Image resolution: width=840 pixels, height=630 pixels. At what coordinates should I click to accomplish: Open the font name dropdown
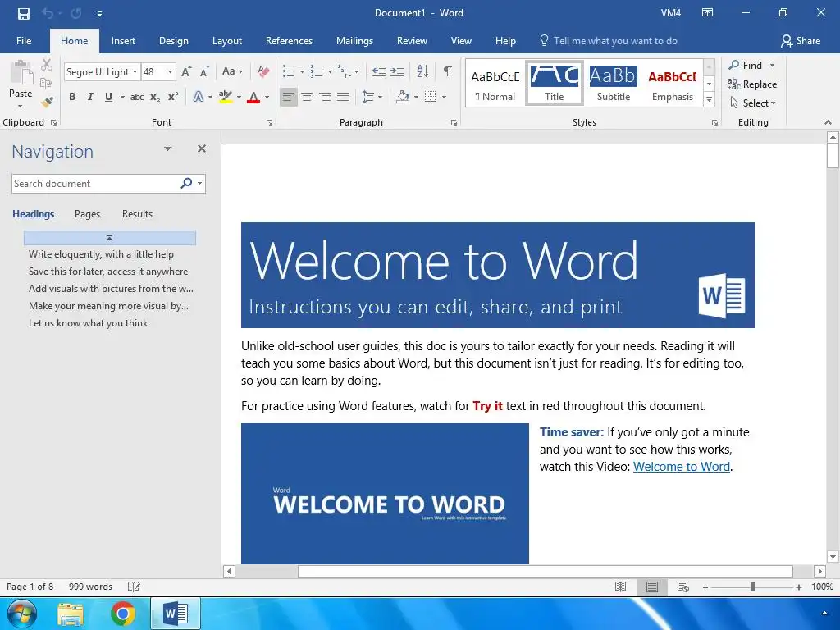pos(135,72)
